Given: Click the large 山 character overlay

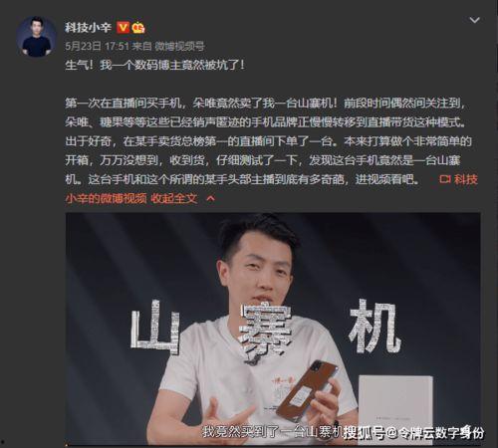Looking at the screenshot, I should click(x=155, y=327).
